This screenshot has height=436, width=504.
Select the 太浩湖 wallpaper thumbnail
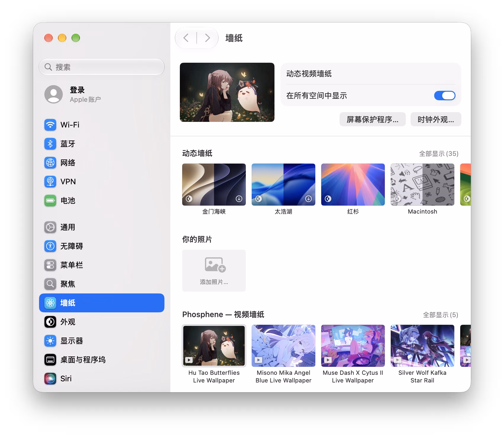click(283, 185)
